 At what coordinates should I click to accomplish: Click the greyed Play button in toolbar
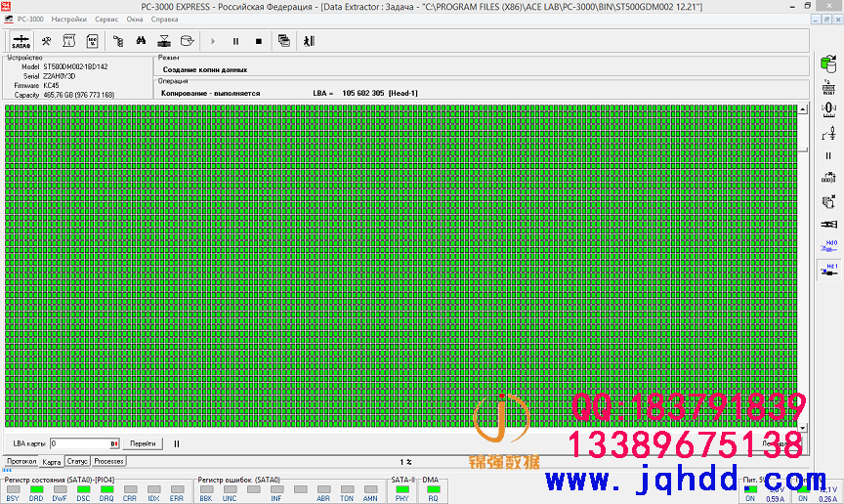tap(213, 41)
